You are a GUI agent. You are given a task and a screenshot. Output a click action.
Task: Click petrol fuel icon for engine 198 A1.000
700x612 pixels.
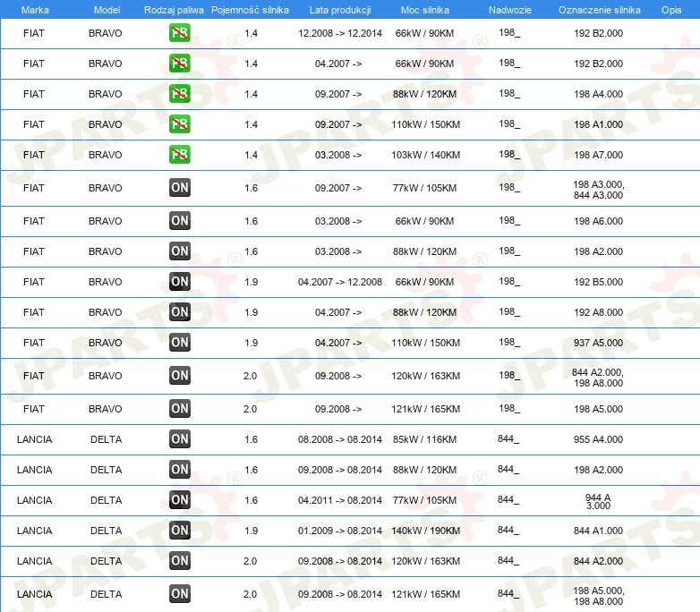point(179,123)
